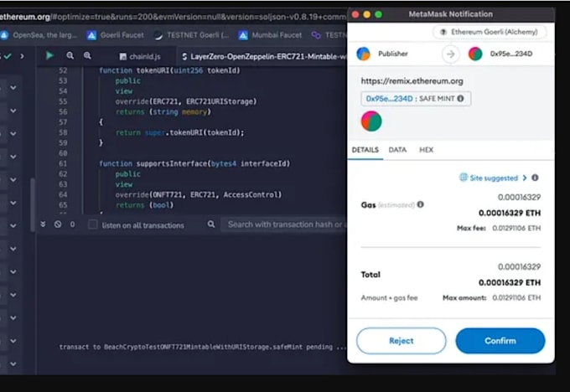
Task: Switch to the chainId.js editor tab
Action: 140,56
